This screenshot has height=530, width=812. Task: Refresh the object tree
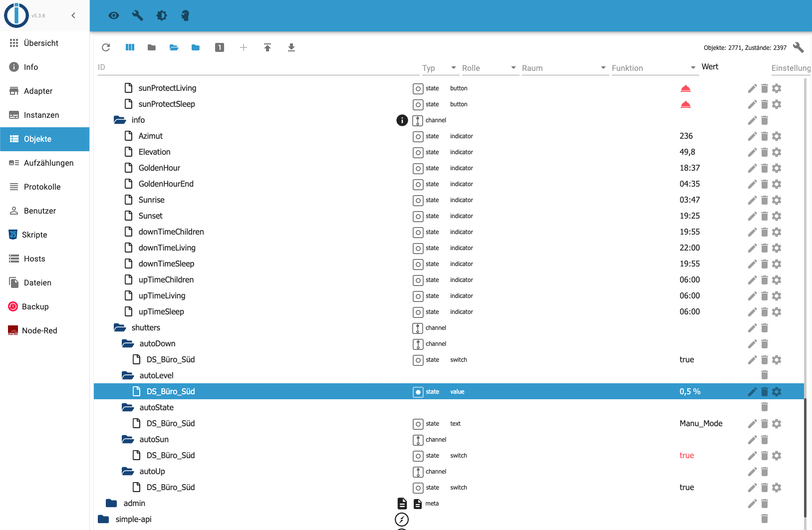click(106, 47)
